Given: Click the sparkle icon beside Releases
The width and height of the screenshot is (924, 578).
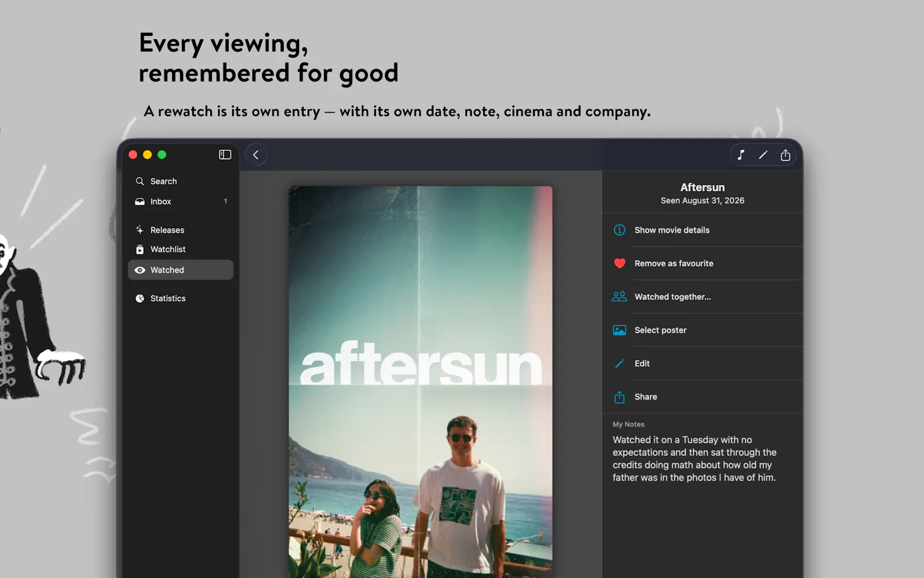Looking at the screenshot, I should coord(140,230).
